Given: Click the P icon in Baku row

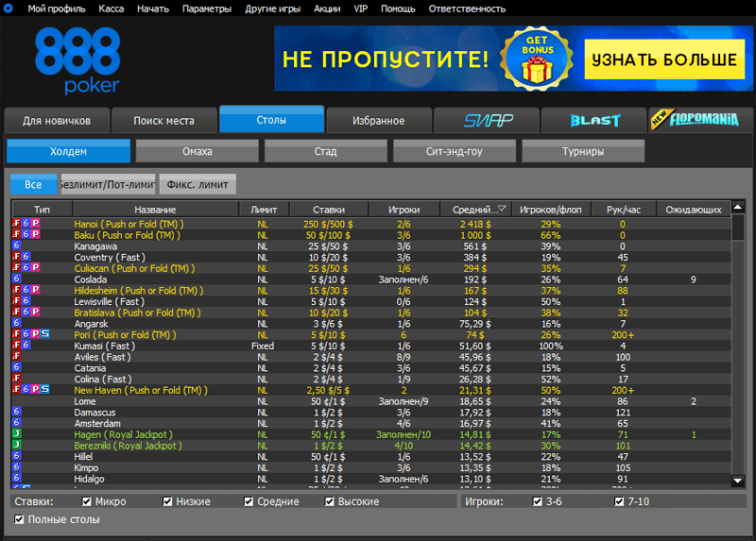Looking at the screenshot, I should 36,234.
